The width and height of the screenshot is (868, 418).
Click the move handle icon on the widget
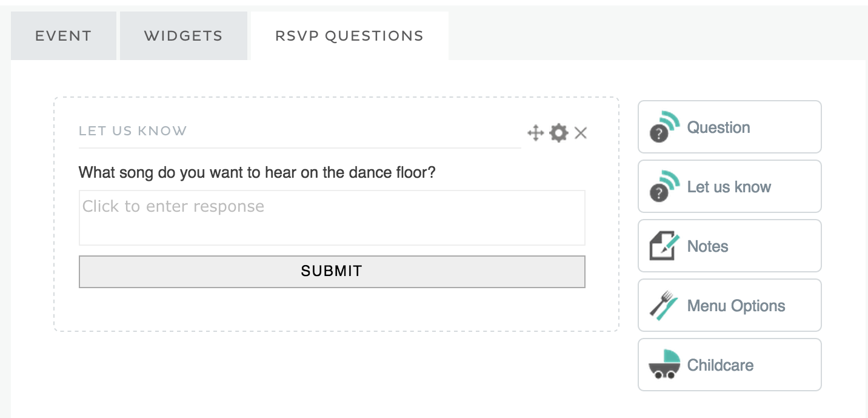coord(535,133)
